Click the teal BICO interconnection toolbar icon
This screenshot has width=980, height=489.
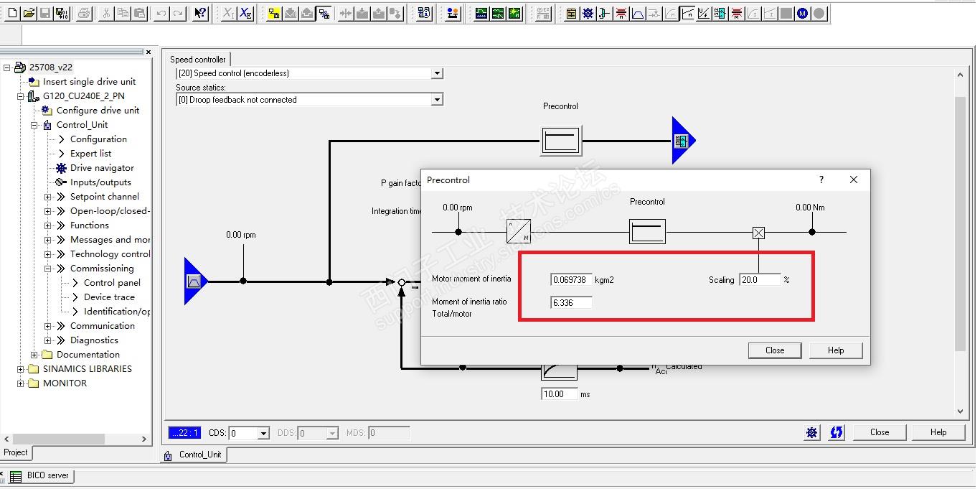tap(720, 13)
